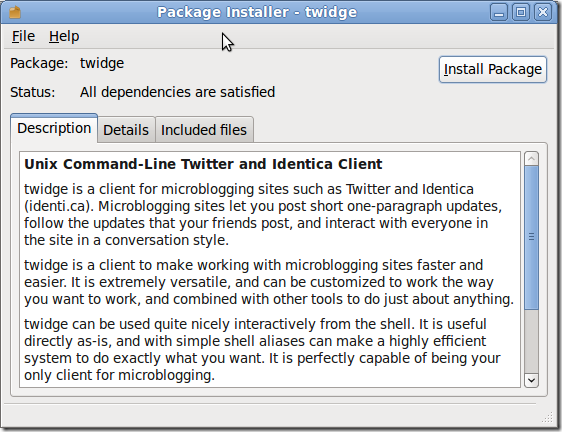562x432 pixels.
Task: Click the scrollbar up arrow
Action: tap(531, 158)
